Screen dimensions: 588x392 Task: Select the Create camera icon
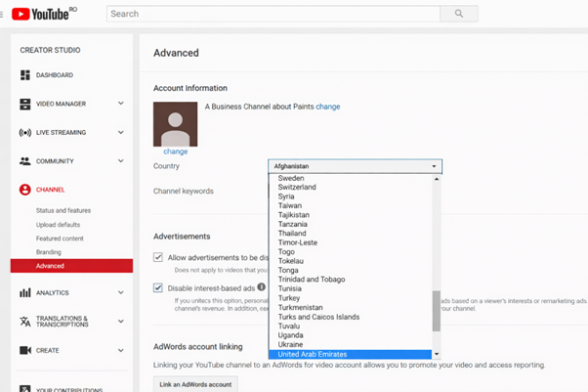pos(25,350)
